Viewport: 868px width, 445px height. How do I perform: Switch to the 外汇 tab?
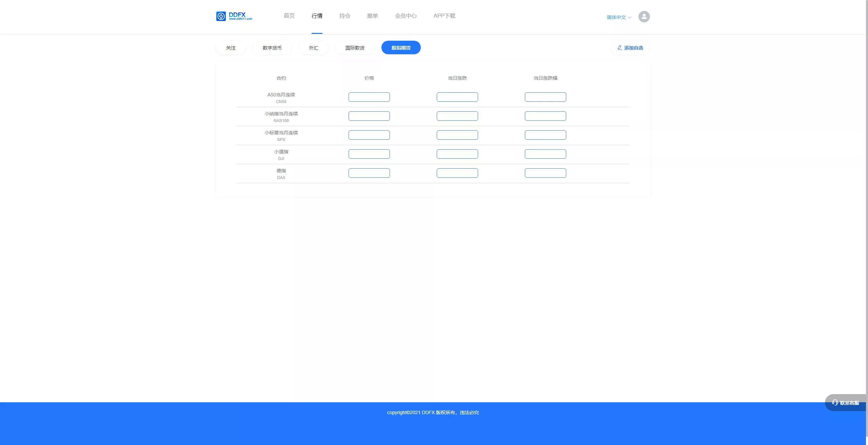(313, 48)
